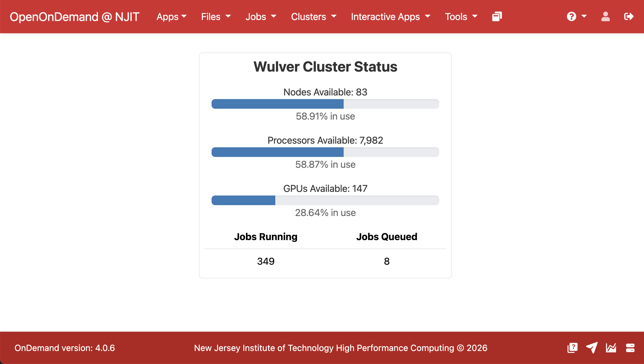Image resolution: width=644 pixels, height=364 pixels.
Task: Open the Interactive Apps menu
Action: (x=391, y=17)
